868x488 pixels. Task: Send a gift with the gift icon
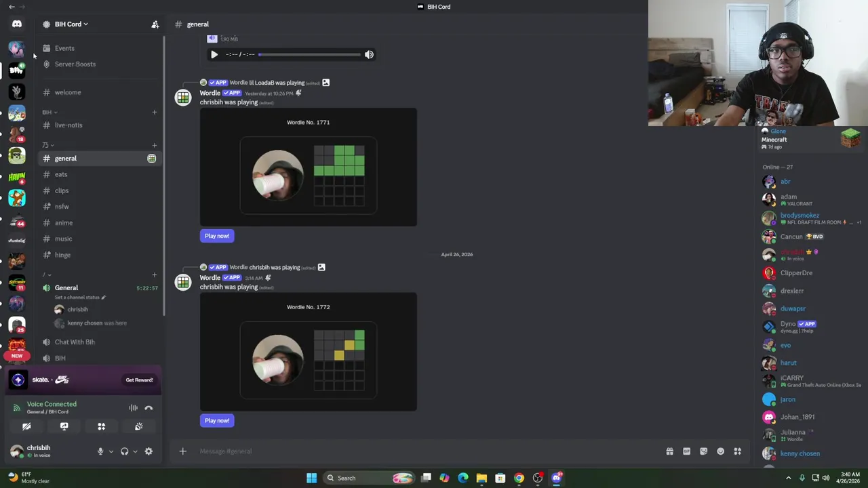(669, 451)
